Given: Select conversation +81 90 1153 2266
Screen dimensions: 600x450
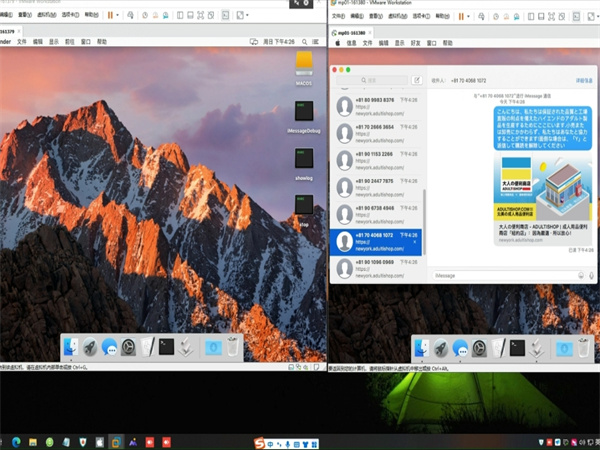Looking at the screenshot, I should click(x=378, y=160).
